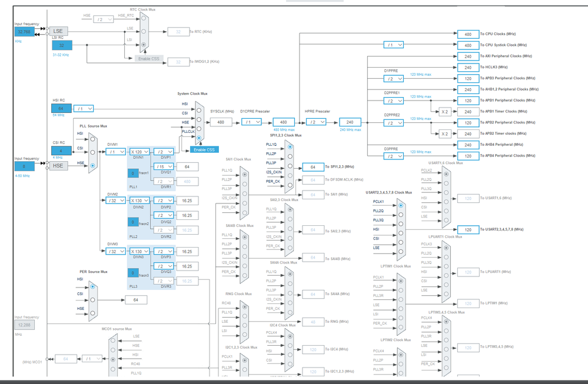Select PCLK1 in USART2,3,4,5,7,8 Clock Mux
This screenshot has width=588, height=384.
pyautogui.click(x=401, y=206)
